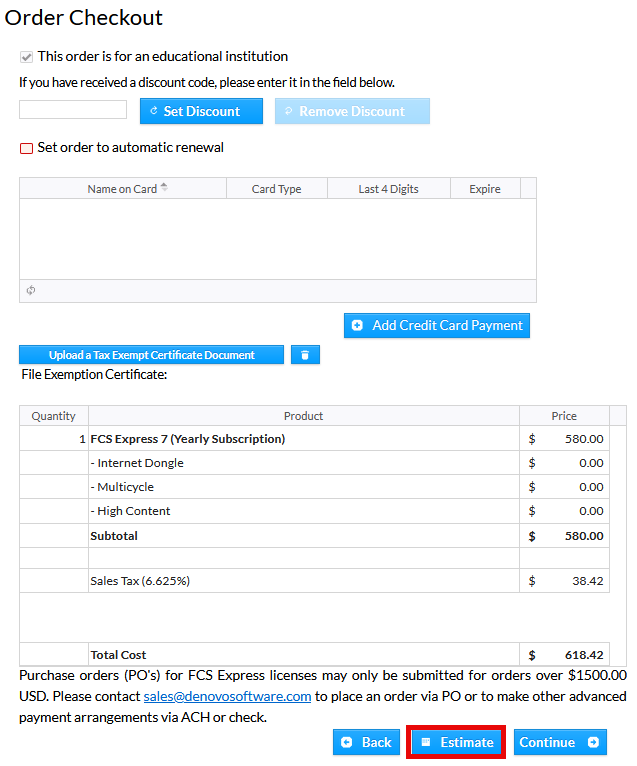This screenshot has height=766, width=637.
Task: Enable the automatic renewal checkbox
Action: [x=27, y=148]
